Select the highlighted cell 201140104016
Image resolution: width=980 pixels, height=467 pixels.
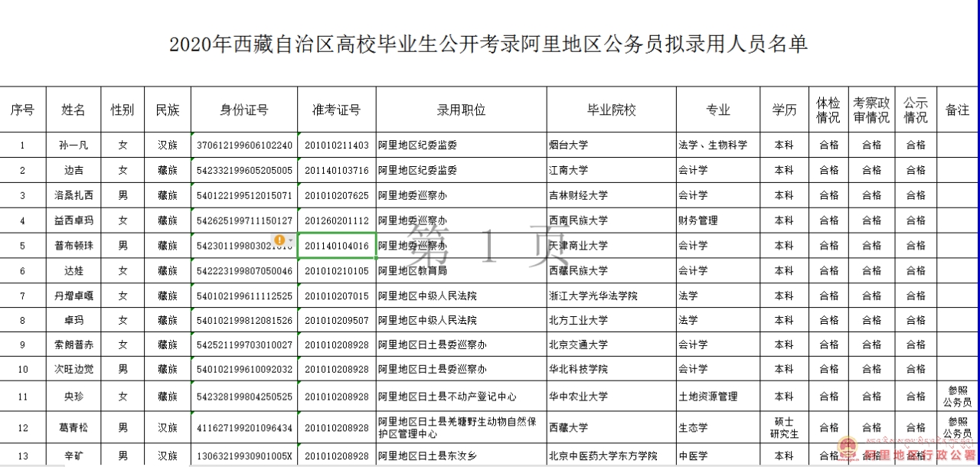coord(336,246)
